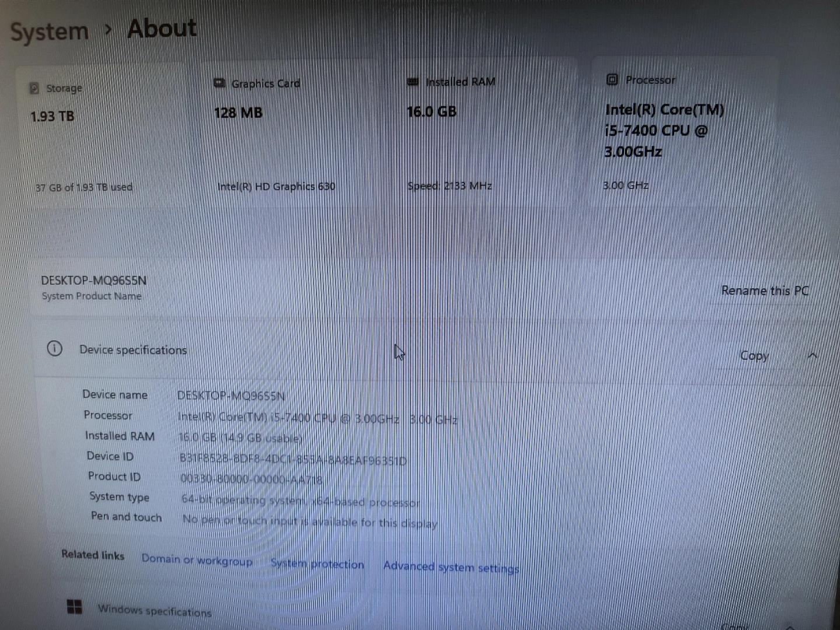Click 'Intel(R) HD Graphics 630' text

click(x=276, y=187)
